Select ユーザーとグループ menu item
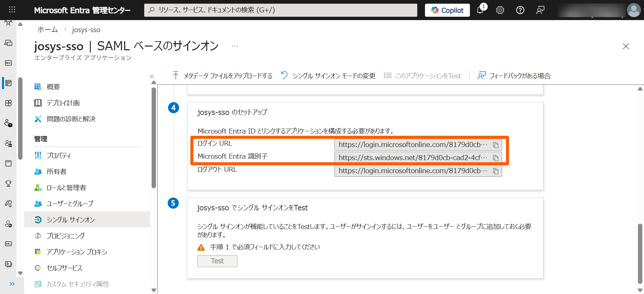 coord(70,204)
